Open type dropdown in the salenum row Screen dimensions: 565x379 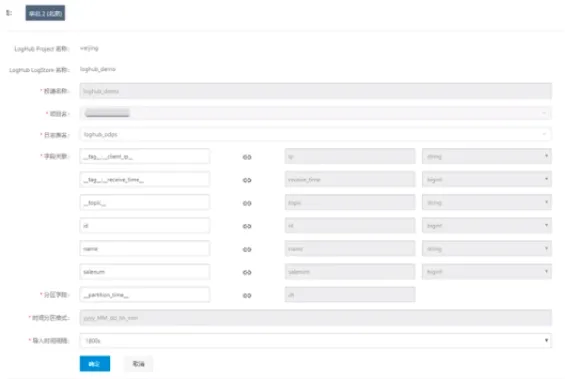point(487,272)
